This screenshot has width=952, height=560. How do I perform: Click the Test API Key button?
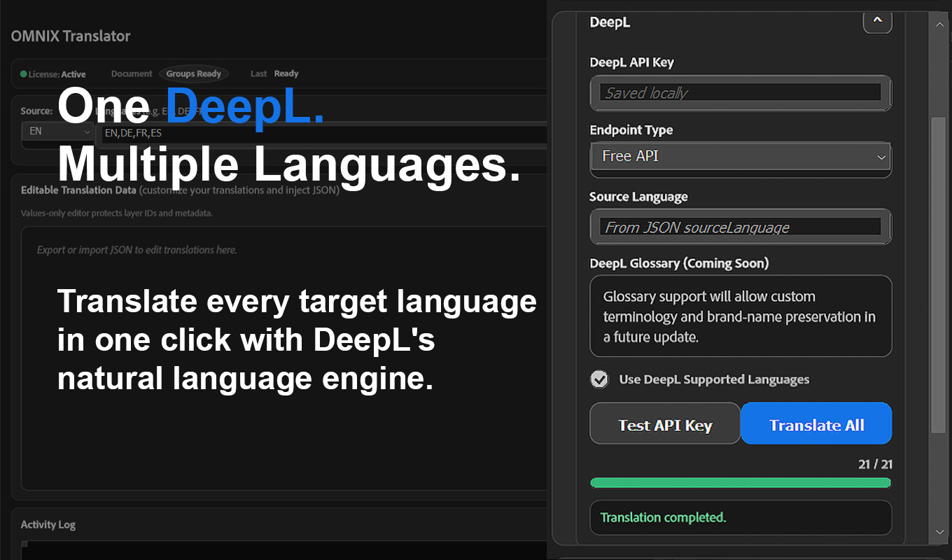tap(665, 423)
